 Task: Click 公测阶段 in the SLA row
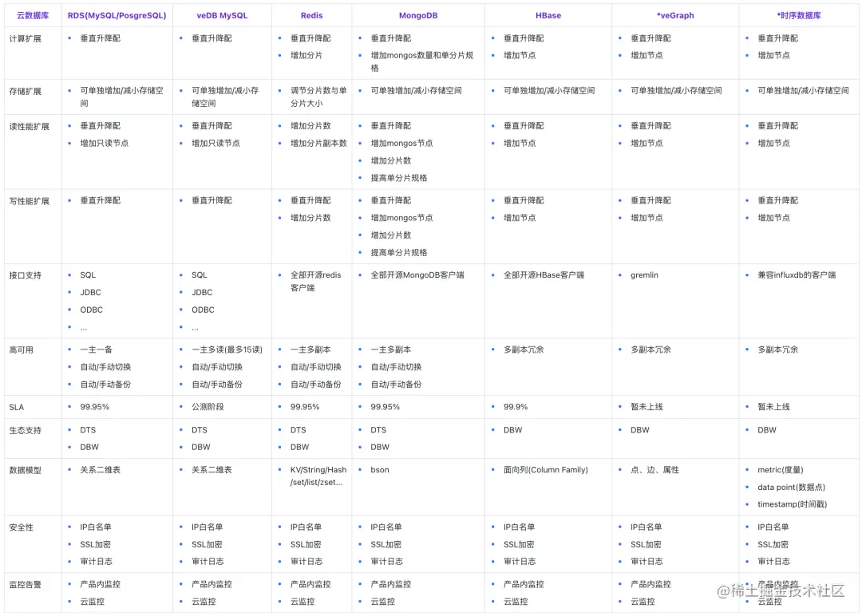point(208,407)
